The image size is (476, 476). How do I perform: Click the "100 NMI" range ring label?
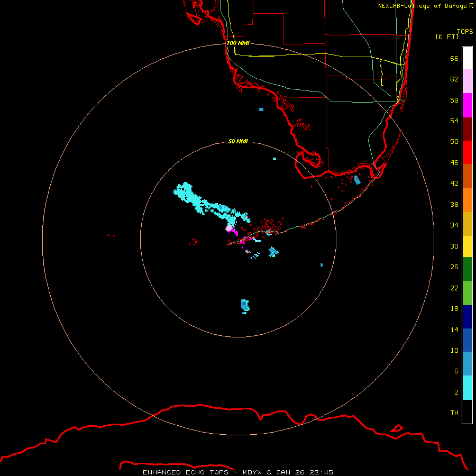click(238, 43)
